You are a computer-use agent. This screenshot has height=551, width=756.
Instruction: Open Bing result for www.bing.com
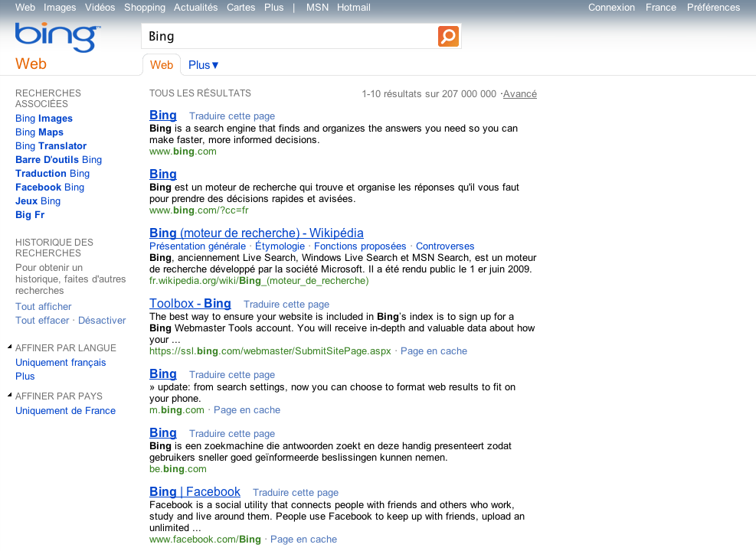tap(163, 115)
